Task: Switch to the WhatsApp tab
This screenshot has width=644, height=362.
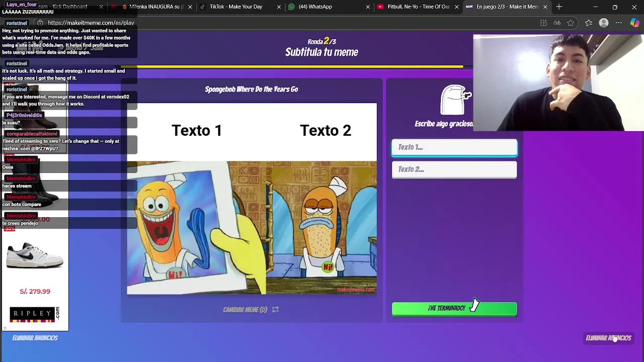Action: click(315, 7)
